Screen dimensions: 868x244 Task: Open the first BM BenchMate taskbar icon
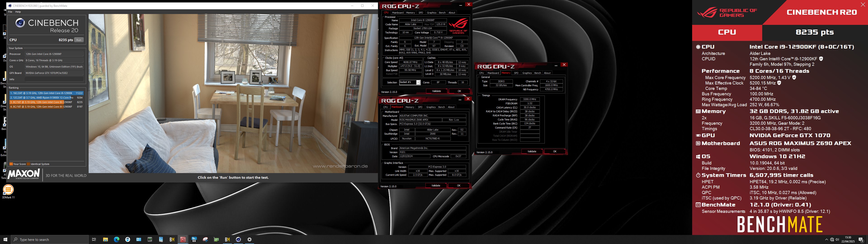[172, 240]
